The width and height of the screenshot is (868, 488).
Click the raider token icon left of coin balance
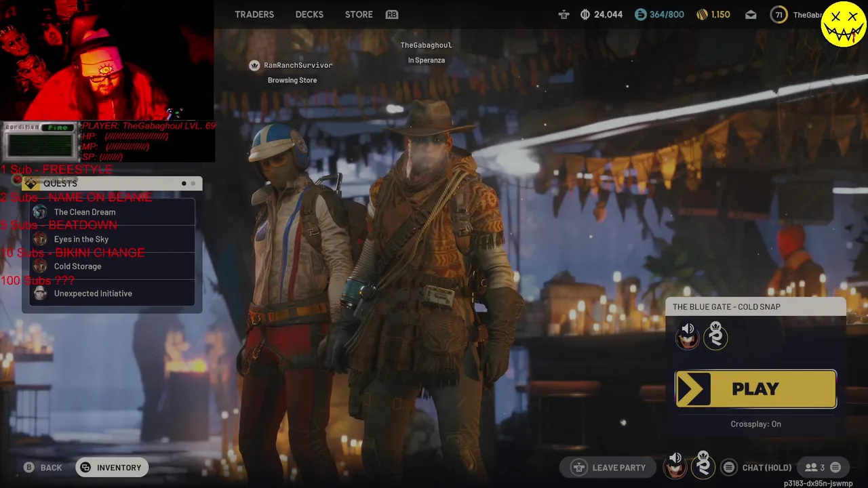pos(564,14)
